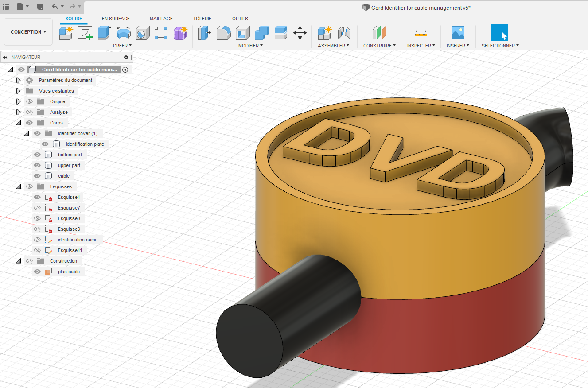
Task: Select the Extruder tool in Créer
Action: [104, 32]
